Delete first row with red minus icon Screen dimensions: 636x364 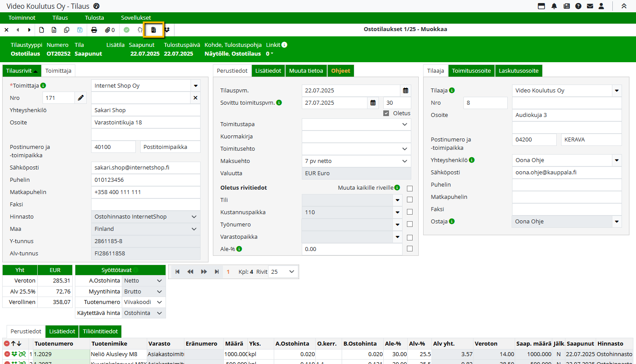coord(7,354)
